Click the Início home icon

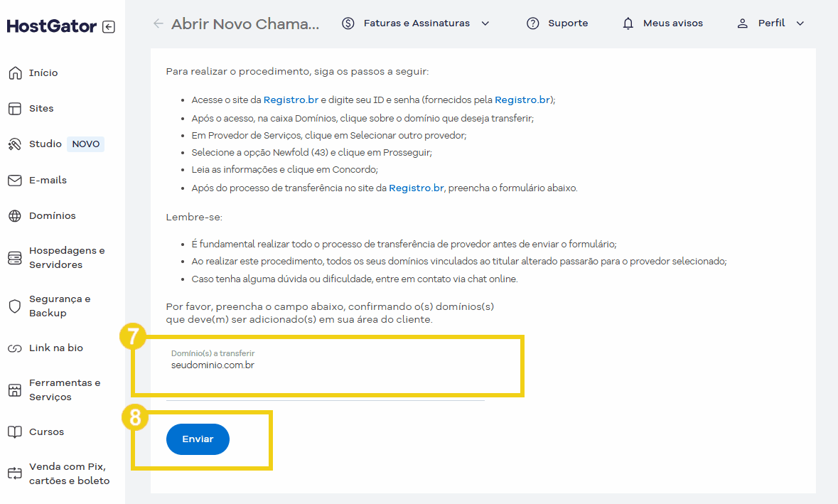pyautogui.click(x=15, y=73)
